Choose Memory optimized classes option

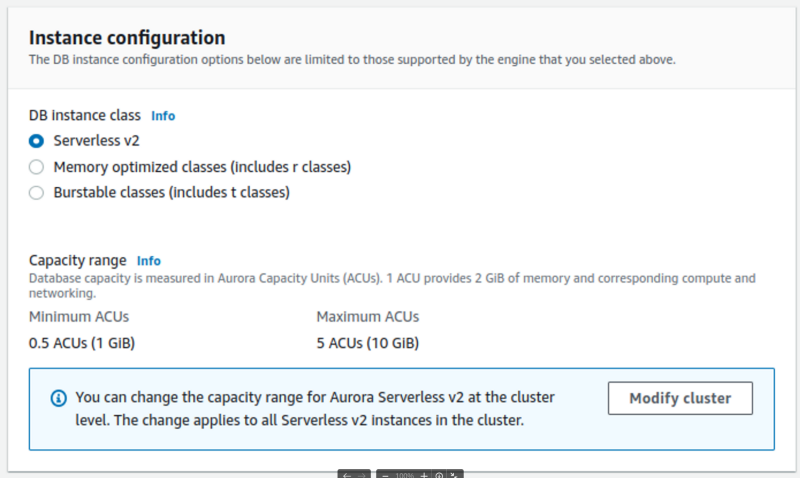(x=36, y=167)
